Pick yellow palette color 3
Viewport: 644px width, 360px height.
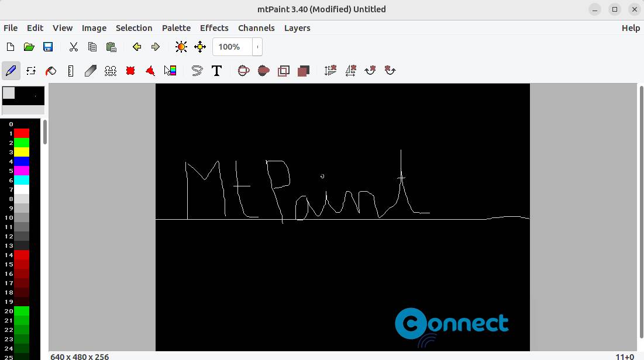(22, 153)
